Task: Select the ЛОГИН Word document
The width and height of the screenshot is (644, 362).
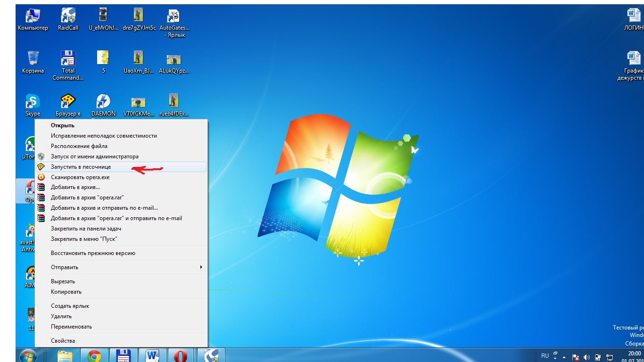Action: (x=634, y=19)
